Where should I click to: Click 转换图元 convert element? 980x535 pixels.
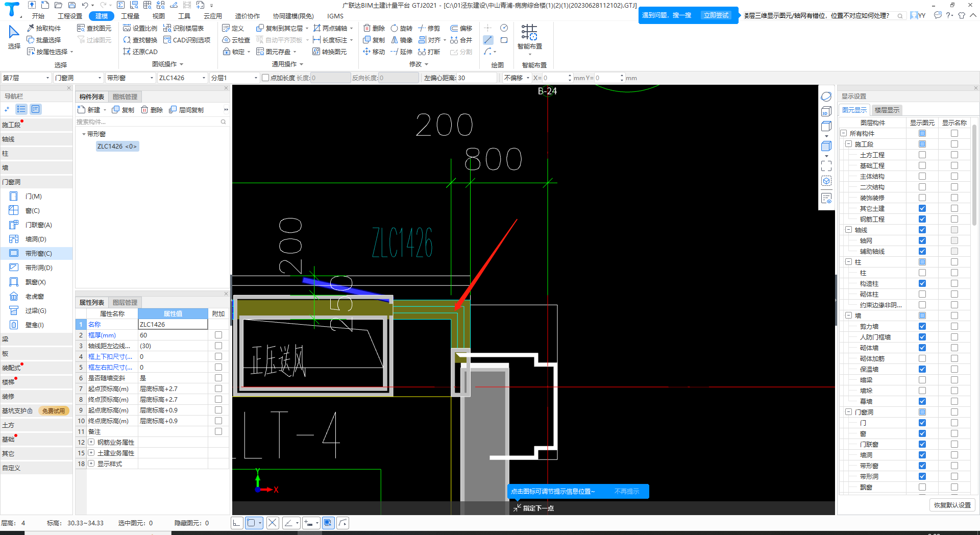(330, 52)
